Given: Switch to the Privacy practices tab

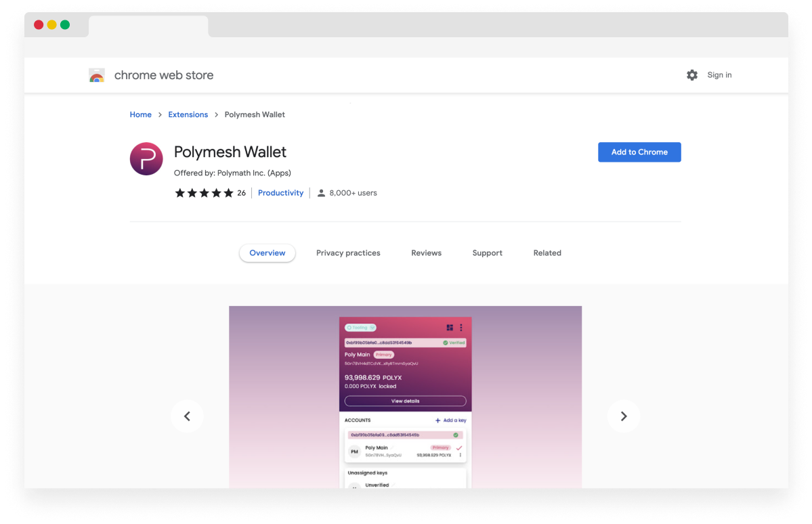Looking at the screenshot, I should point(348,253).
